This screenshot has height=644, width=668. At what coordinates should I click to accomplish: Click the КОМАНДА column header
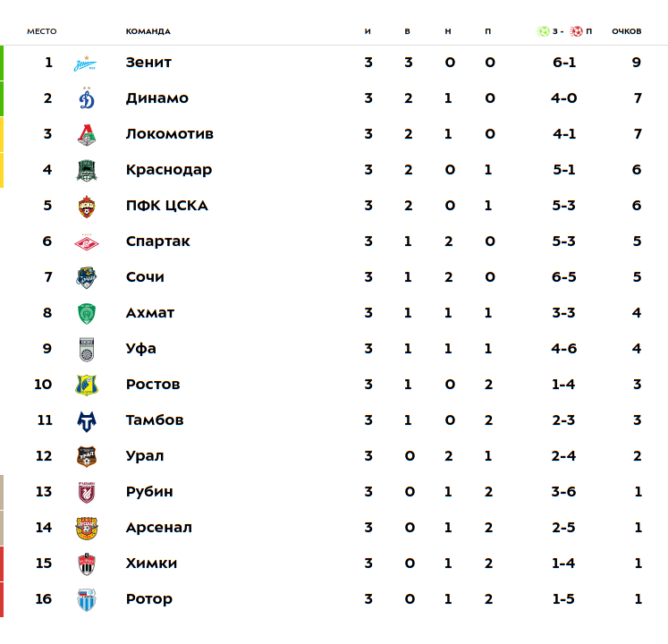pyautogui.click(x=148, y=31)
